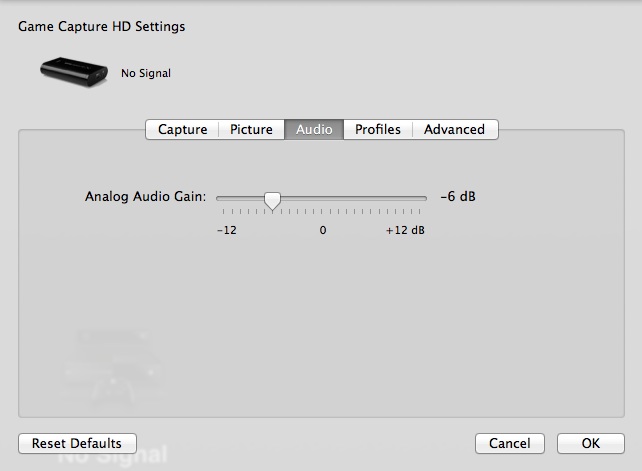Confirm settings with the OK button
This screenshot has height=471, width=642.
pyautogui.click(x=590, y=443)
